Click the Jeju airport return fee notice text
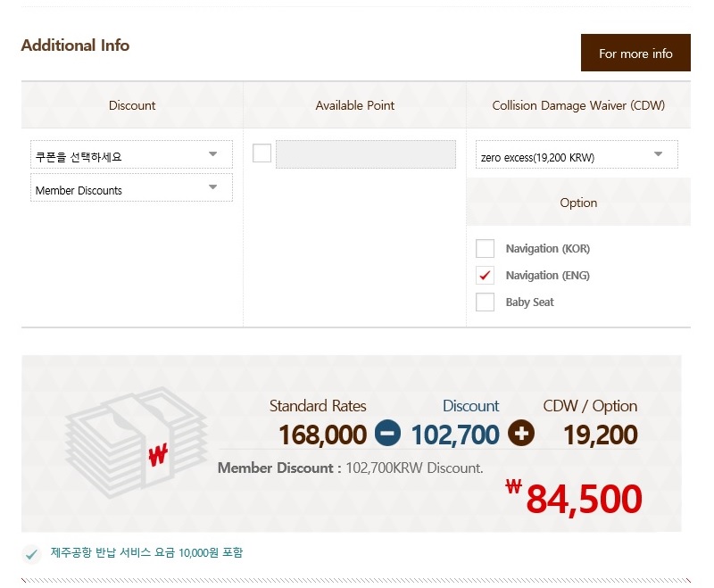The image size is (714, 588). 146,553
